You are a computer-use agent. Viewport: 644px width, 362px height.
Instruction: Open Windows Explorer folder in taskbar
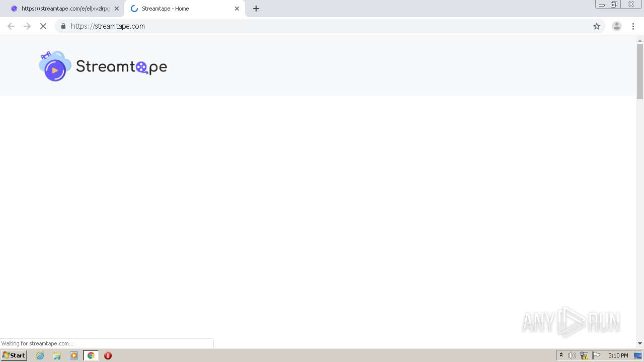tap(57, 355)
